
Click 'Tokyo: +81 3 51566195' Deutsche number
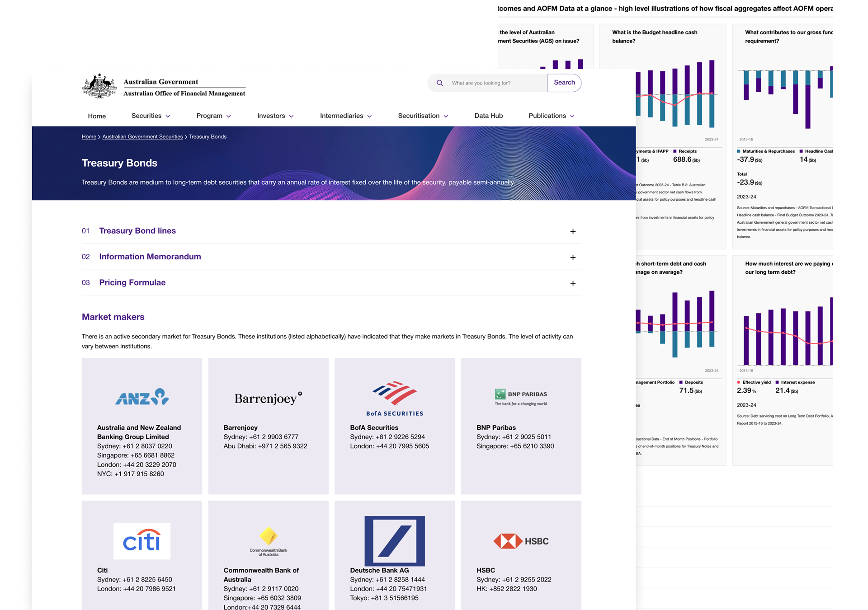tap(384, 598)
